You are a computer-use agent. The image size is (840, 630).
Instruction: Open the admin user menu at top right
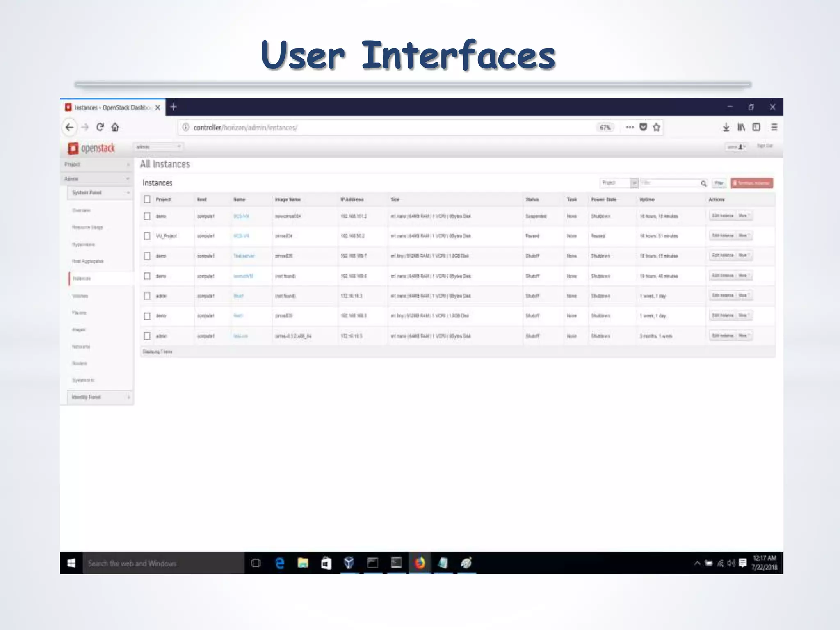tap(736, 147)
